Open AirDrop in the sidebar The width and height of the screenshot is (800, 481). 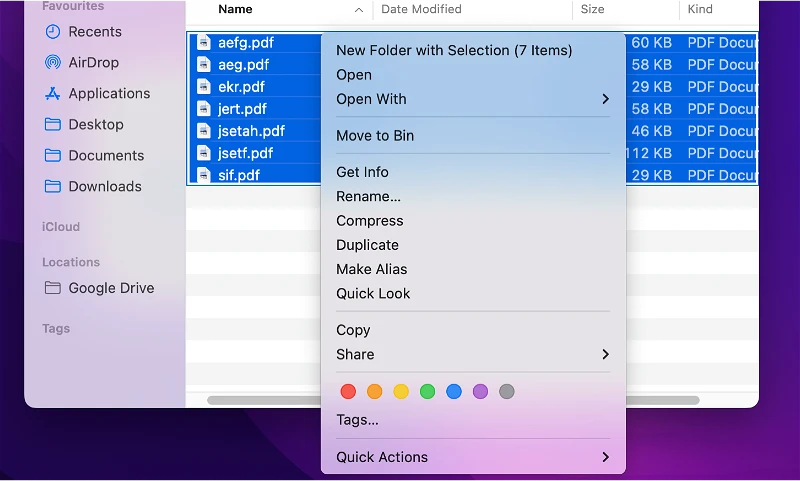coord(93,63)
